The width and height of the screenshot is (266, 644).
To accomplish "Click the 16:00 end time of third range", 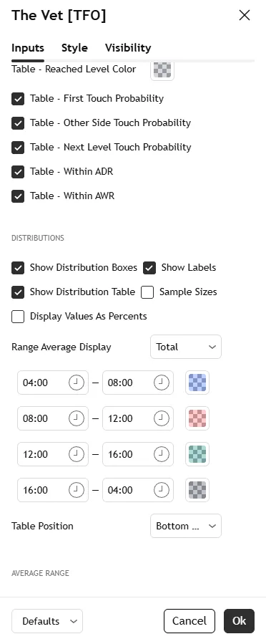I will (138, 454).
